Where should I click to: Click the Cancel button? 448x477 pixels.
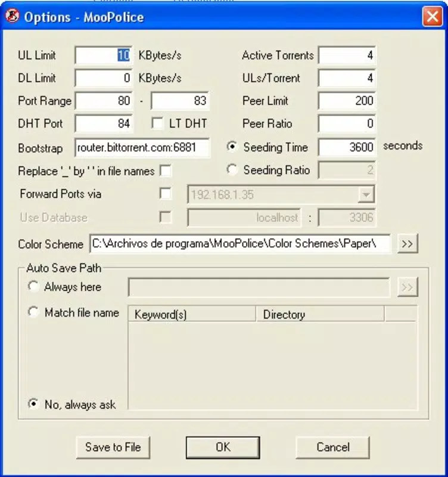pos(333,448)
